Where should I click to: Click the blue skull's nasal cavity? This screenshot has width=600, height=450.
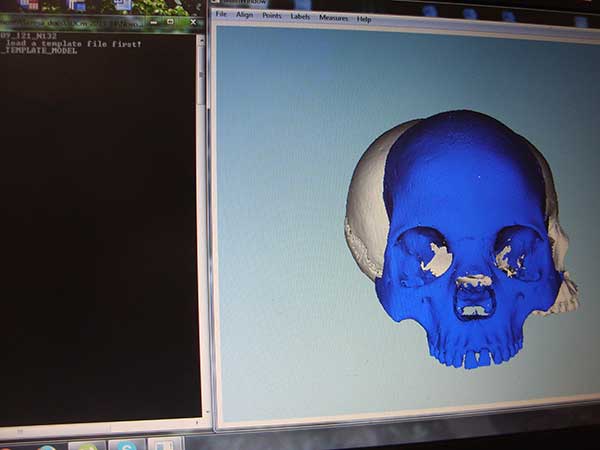coord(473,297)
